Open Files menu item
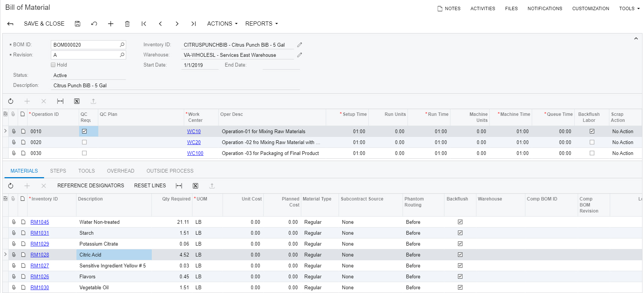Viewport: 644px width, 293px height. tap(511, 8)
